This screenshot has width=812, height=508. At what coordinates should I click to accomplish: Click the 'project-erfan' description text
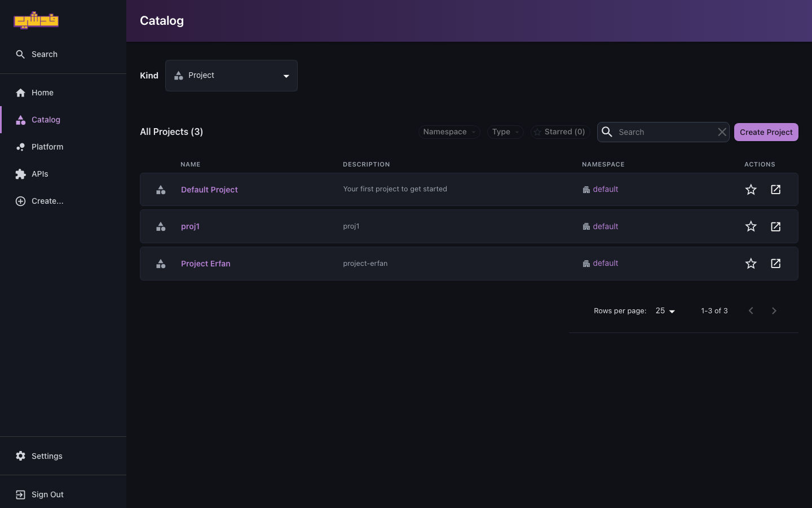point(365,264)
